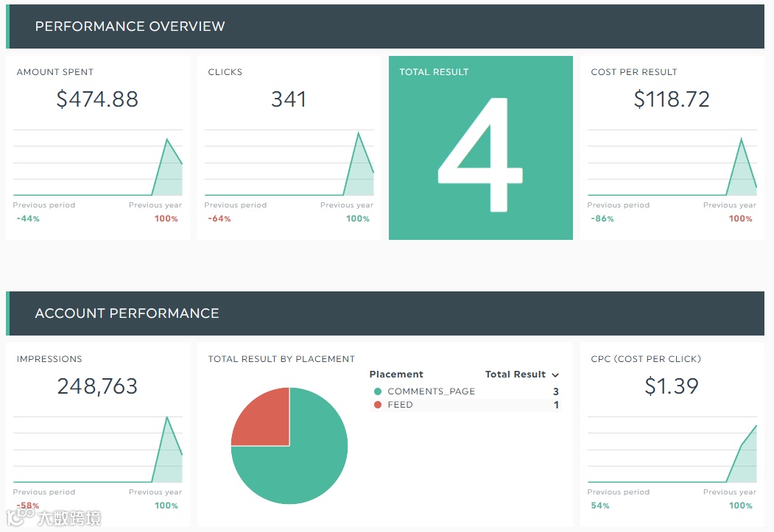Click the Clicks trend chart
The width and height of the screenshot is (774, 532).
click(289, 163)
